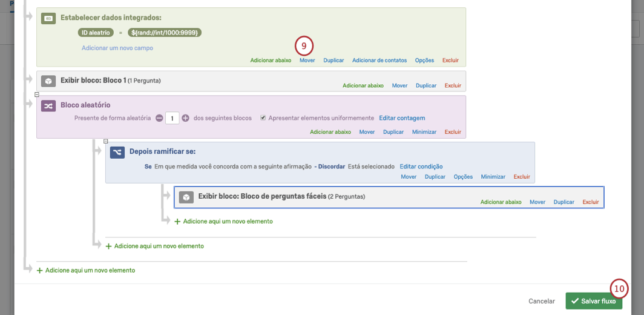Increase random block count with plus
Viewport: 644px width, 315px height.
click(x=185, y=119)
